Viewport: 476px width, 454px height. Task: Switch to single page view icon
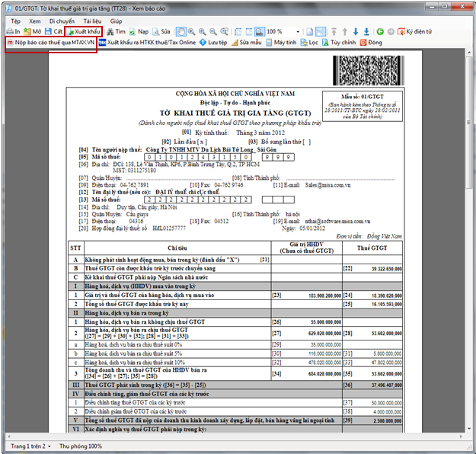pos(310,31)
